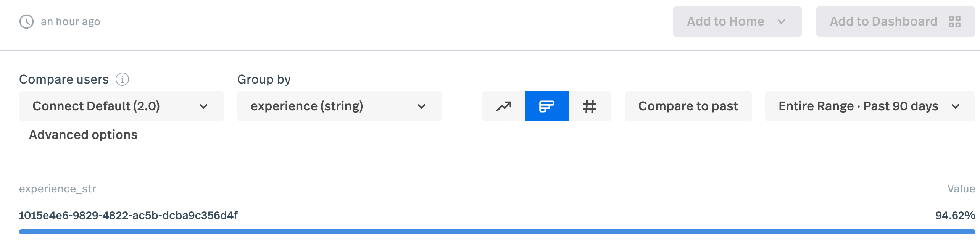Open the experience (string) group-by dropdown
The height and width of the screenshot is (245, 980).
339,106
